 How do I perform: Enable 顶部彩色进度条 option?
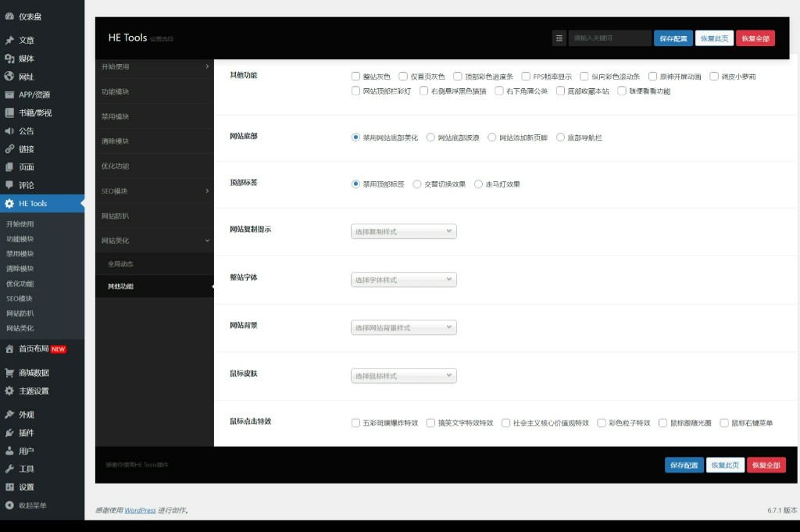click(x=458, y=77)
